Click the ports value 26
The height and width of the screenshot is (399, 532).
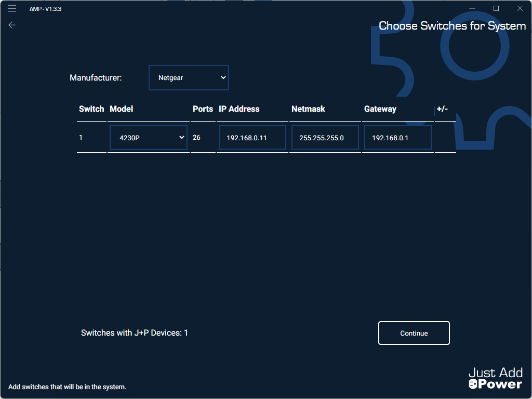coord(196,137)
